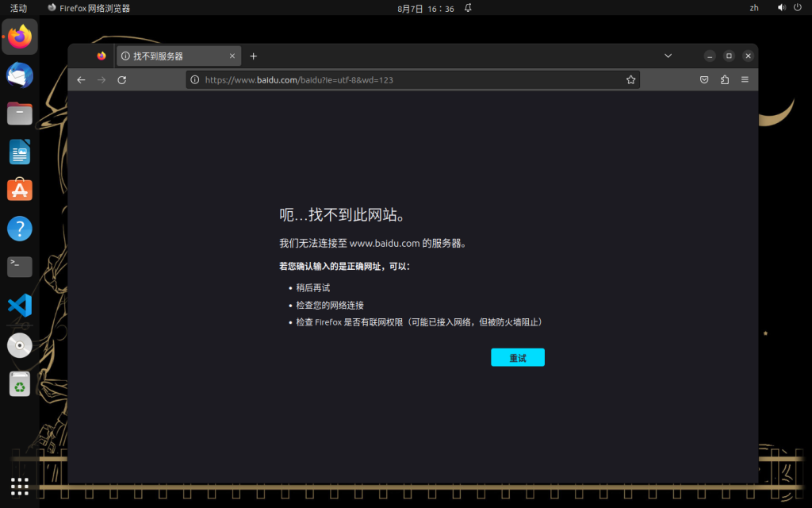Viewport: 812px width, 508px height.
Task: Click the heading 呃…找不到此网站。
Action: (343, 214)
